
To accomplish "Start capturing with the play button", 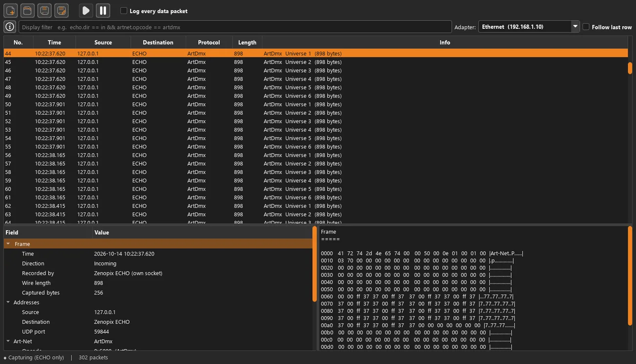I will (86, 11).
